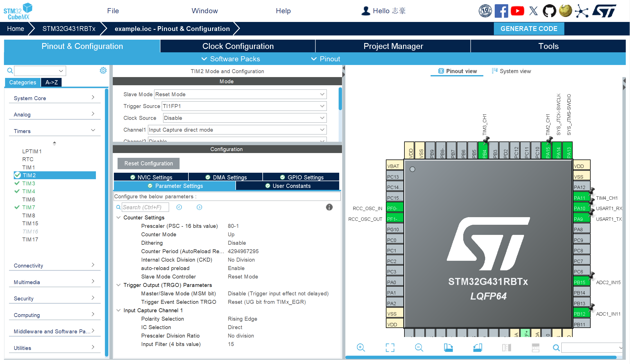Click the ST logo icon
Viewport: 630px width, 364px height.
[x=604, y=11]
